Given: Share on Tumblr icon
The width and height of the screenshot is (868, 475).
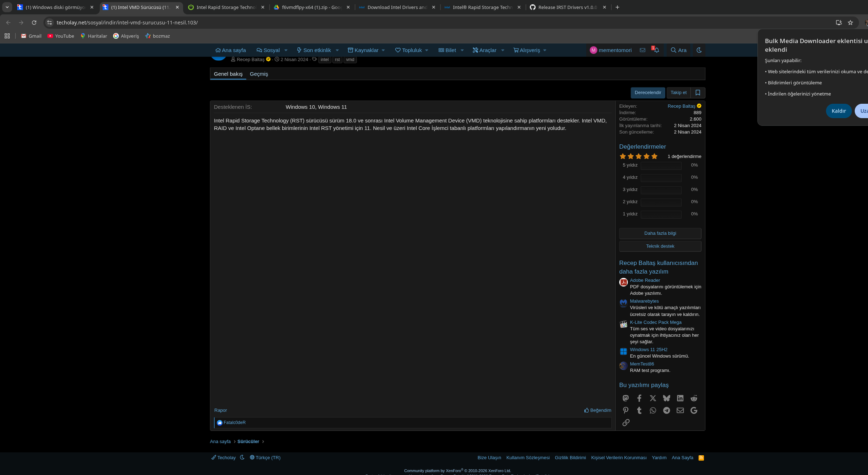Looking at the screenshot, I should [x=639, y=410].
